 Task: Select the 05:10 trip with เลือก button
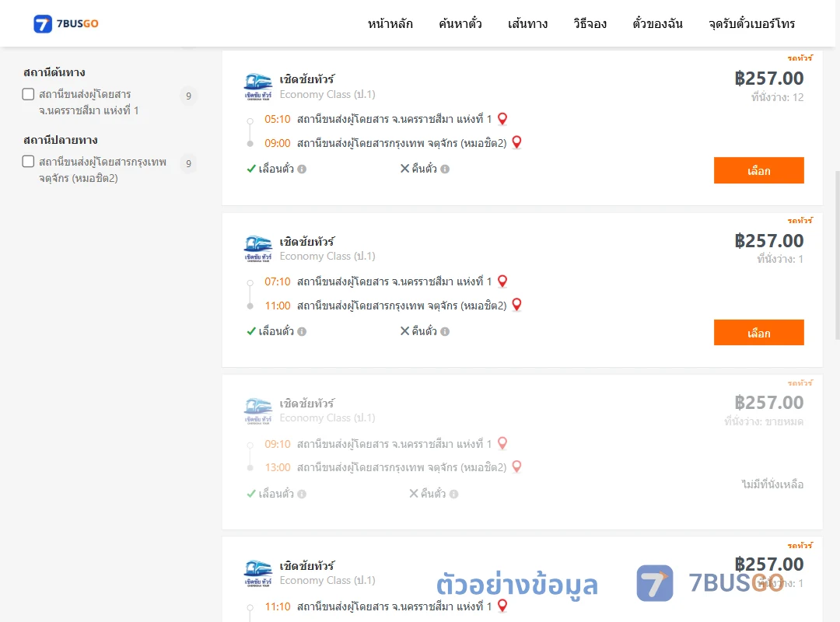click(758, 170)
